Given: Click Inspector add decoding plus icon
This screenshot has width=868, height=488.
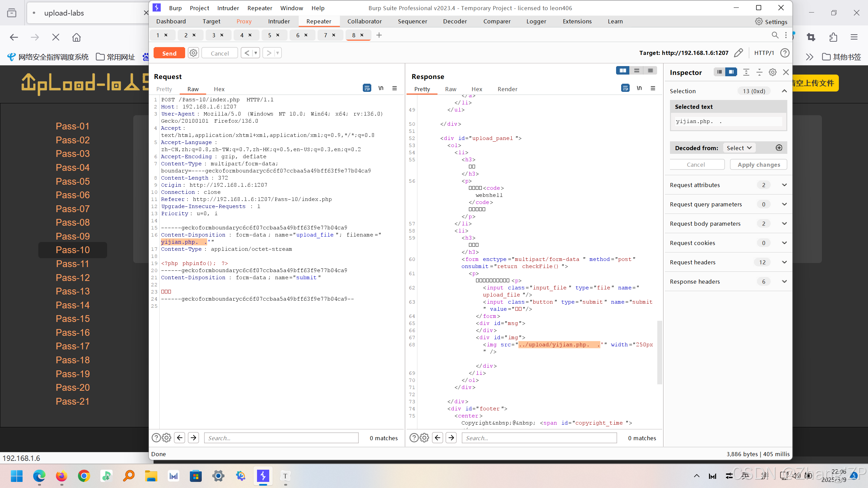Looking at the screenshot, I should (779, 148).
